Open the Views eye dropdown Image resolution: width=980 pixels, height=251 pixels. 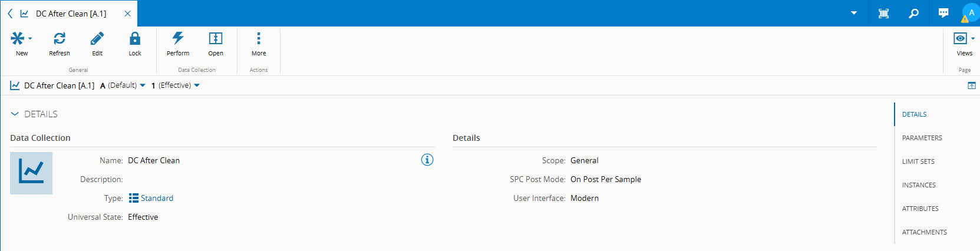point(963,39)
